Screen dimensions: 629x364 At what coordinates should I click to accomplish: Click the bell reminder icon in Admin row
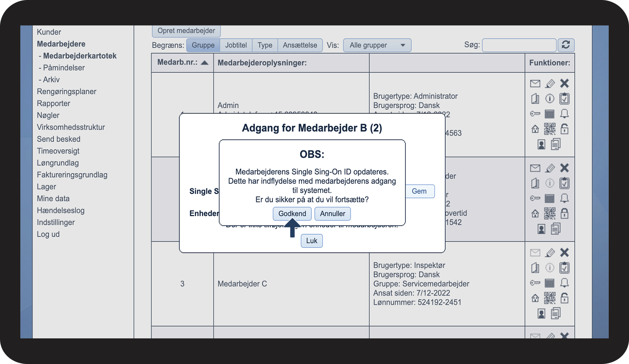565,114
